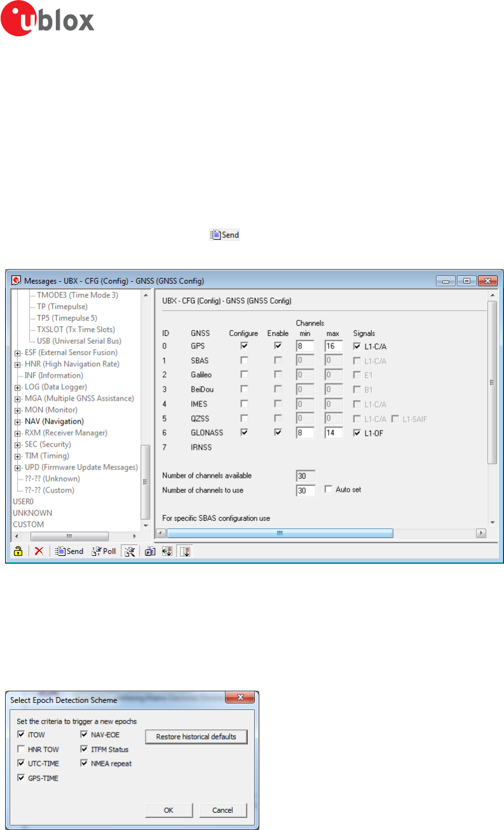Click Poll in the bottom toolbar

coord(104,551)
